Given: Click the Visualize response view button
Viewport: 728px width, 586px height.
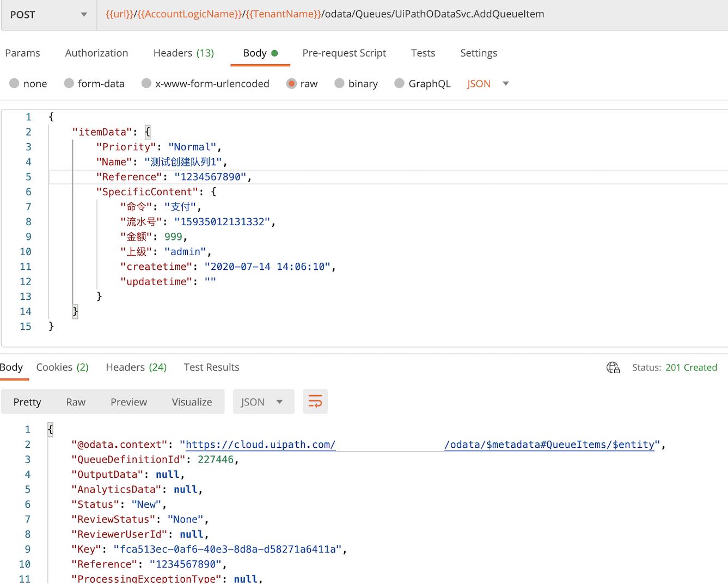Looking at the screenshot, I should (192, 402).
